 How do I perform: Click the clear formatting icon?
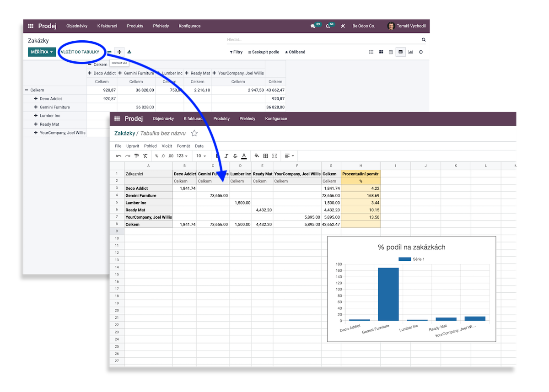tap(145, 156)
